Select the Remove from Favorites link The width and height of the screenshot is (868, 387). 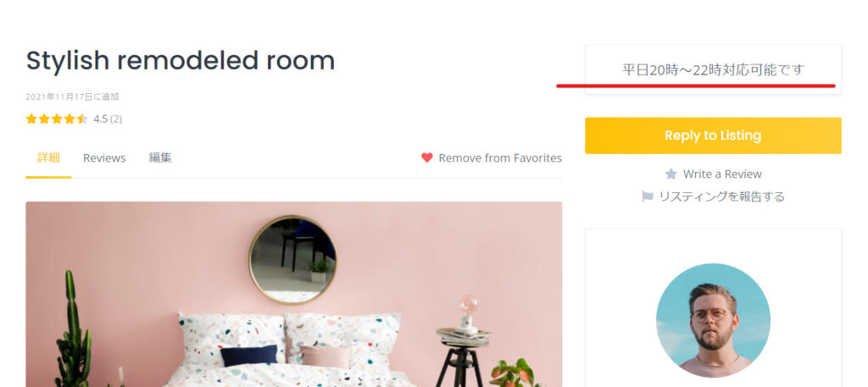(500, 158)
